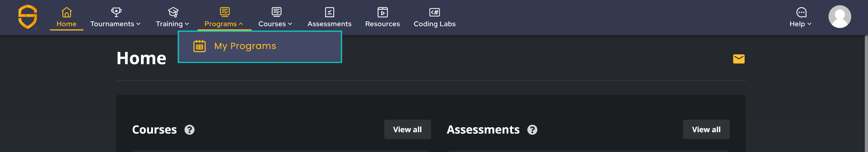This screenshot has height=152, width=868.
Task: Click the orange shield logo
Action: [28, 17]
